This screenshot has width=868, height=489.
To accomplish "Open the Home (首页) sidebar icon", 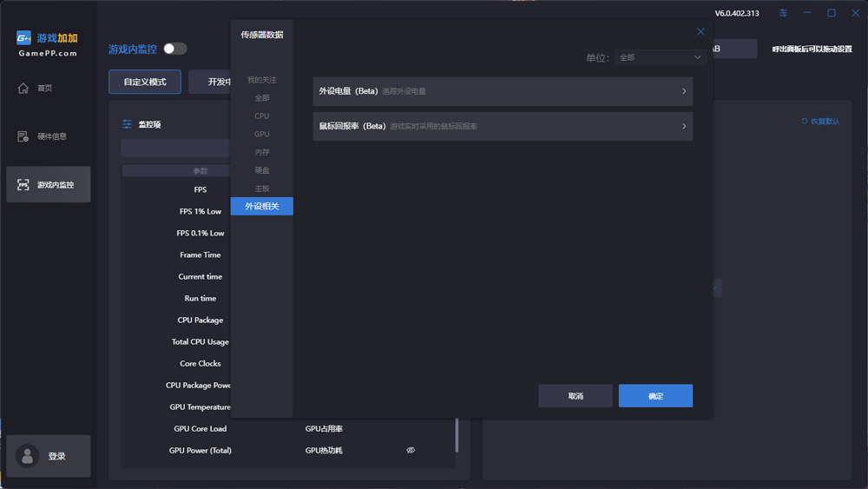I will (x=23, y=88).
